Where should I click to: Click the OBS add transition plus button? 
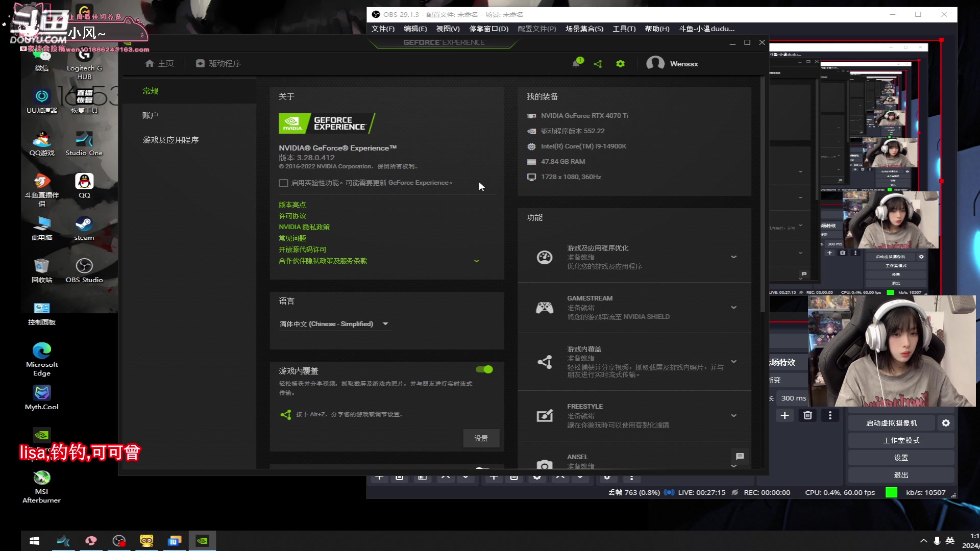pos(785,415)
